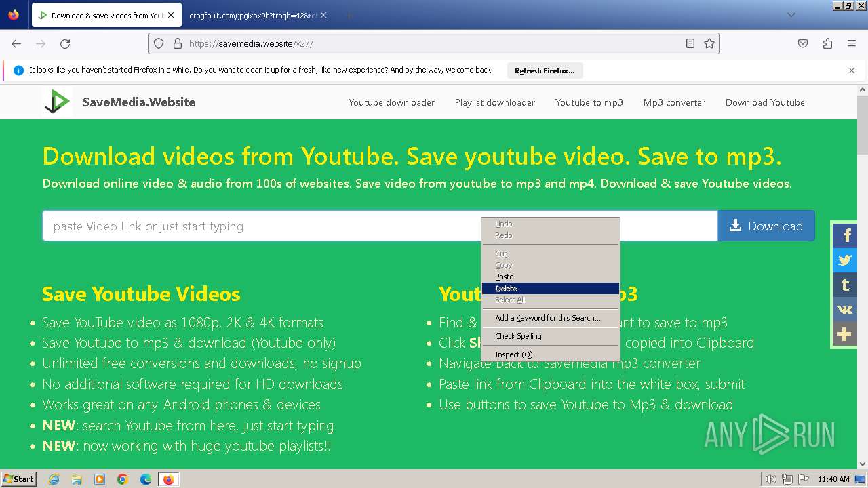Expand the list all tabs chevron
The width and height of the screenshot is (868, 488).
click(791, 15)
